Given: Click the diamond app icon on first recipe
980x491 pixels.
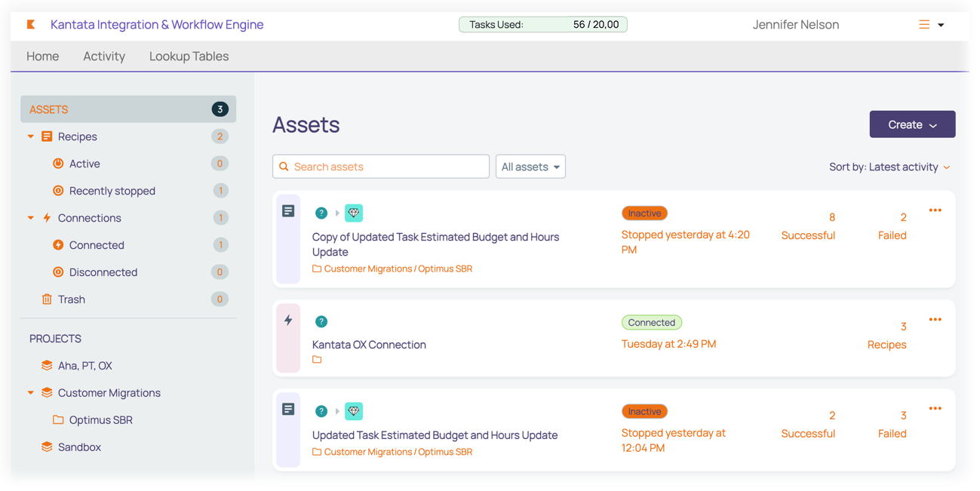Looking at the screenshot, I should tap(354, 213).
